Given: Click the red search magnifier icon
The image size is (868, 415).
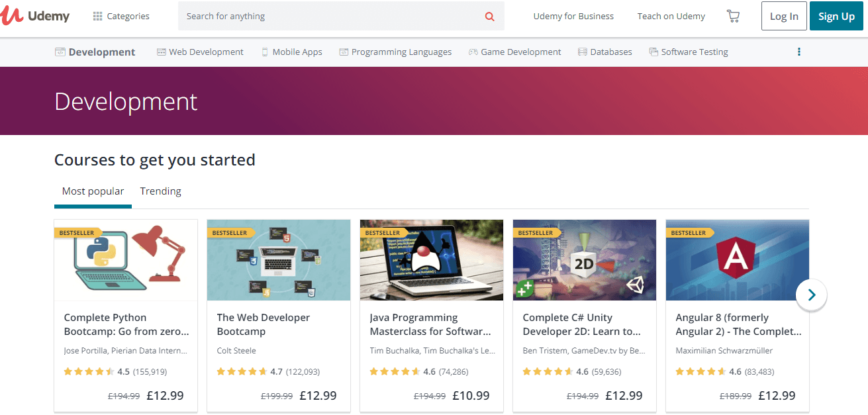Looking at the screenshot, I should [x=490, y=17].
